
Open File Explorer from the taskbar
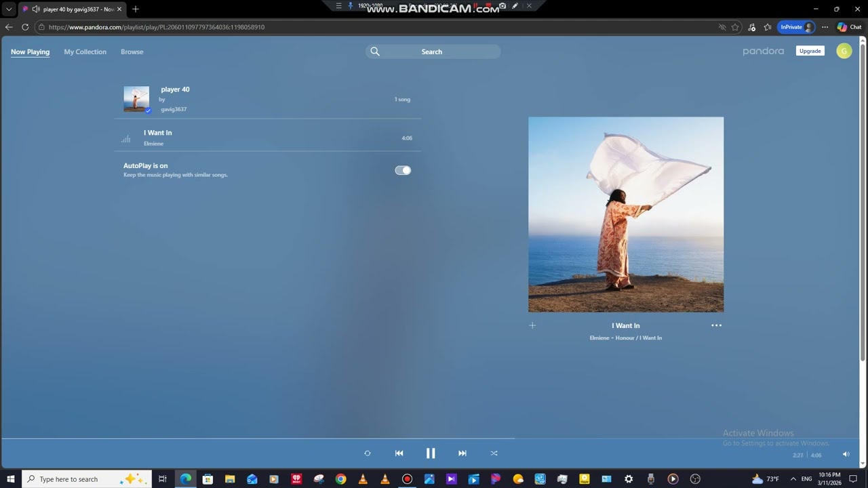(x=230, y=479)
